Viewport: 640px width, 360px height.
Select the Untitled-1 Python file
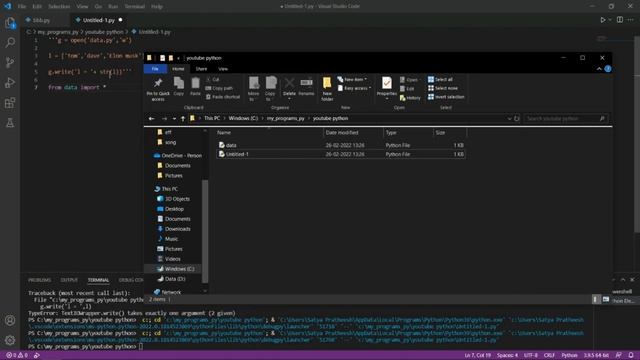pos(341,154)
